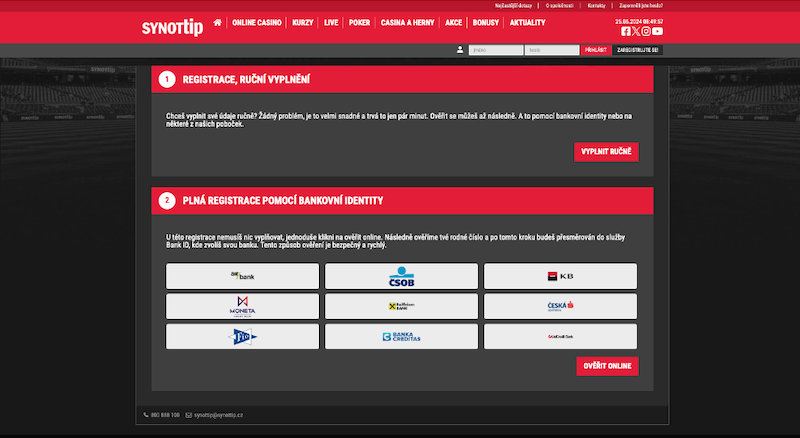The width and height of the screenshot is (800, 438).
Task: Click the user profile icon beside login fields
Action: coord(460,50)
